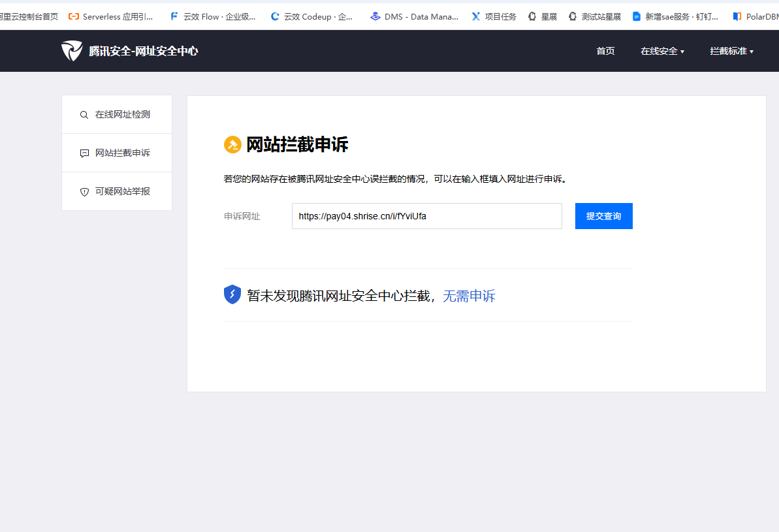Click 腾讯安全-网址安全中心 site title
This screenshot has height=532, width=779.
(144, 51)
